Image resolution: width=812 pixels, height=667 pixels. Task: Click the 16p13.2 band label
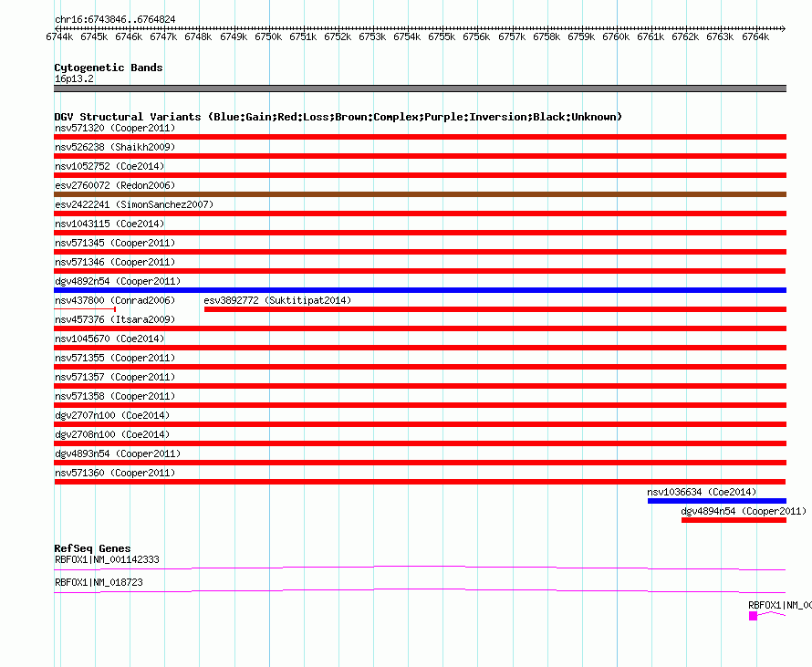click(74, 78)
